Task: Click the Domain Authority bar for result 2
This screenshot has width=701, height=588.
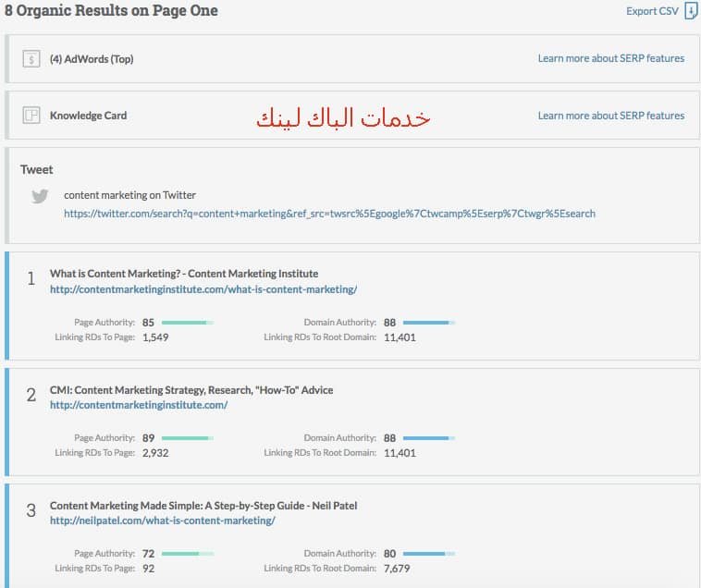Action: (429, 438)
